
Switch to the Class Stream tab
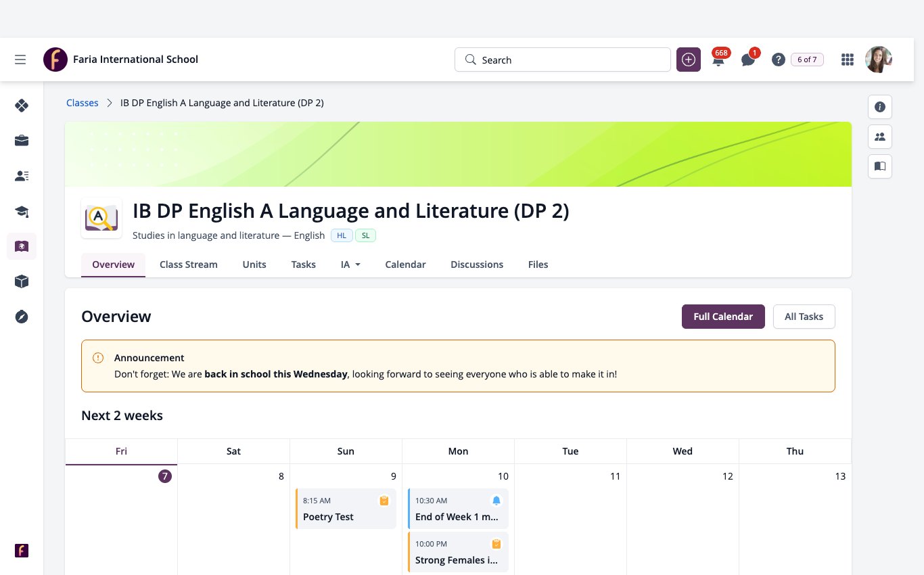[189, 264]
